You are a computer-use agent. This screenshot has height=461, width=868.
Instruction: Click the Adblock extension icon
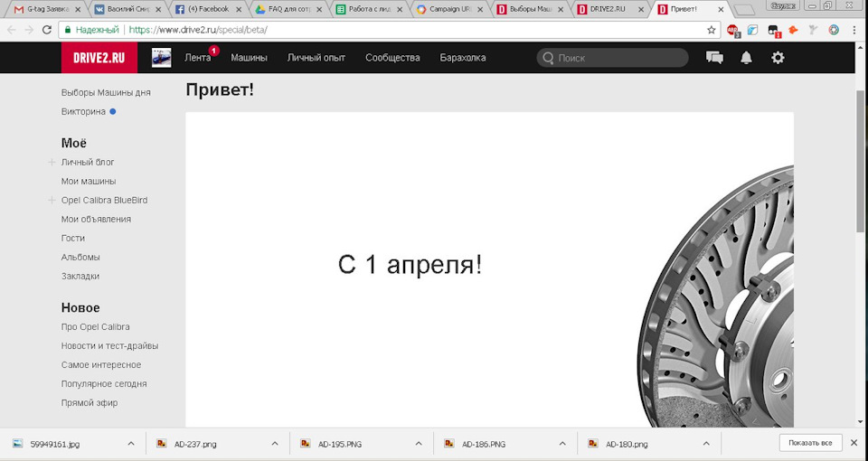[x=733, y=31]
